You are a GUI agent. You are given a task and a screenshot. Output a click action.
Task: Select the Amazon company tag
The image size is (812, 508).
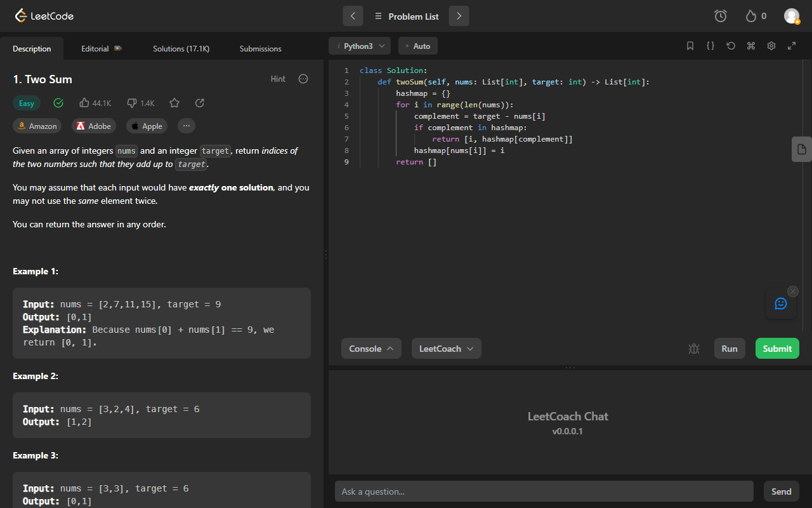click(x=37, y=126)
